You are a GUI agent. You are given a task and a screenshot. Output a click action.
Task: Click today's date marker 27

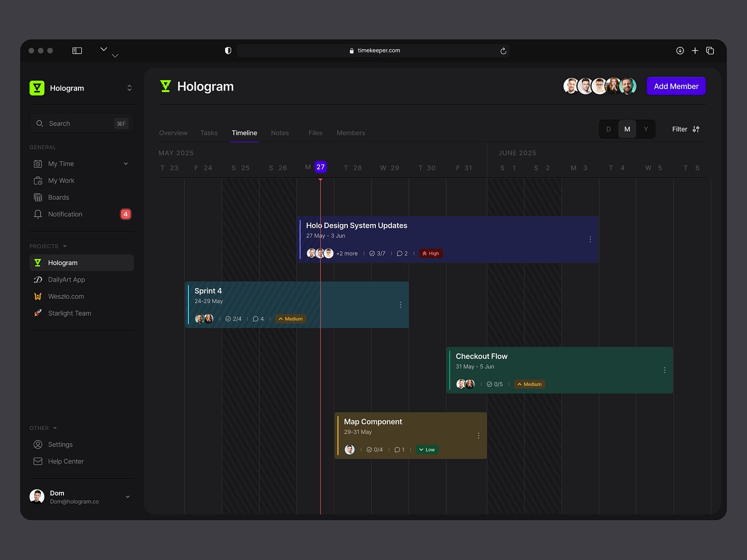pyautogui.click(x=320, y=167)
